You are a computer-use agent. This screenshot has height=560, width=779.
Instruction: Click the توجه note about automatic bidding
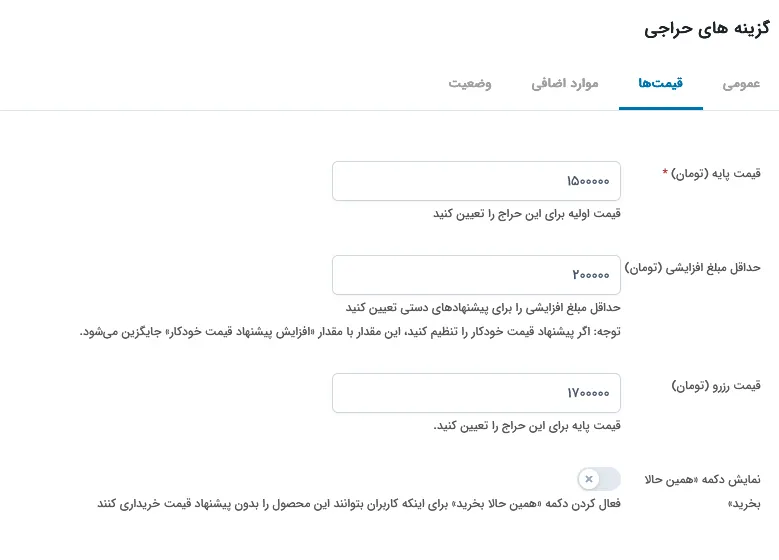pos(350,331)
